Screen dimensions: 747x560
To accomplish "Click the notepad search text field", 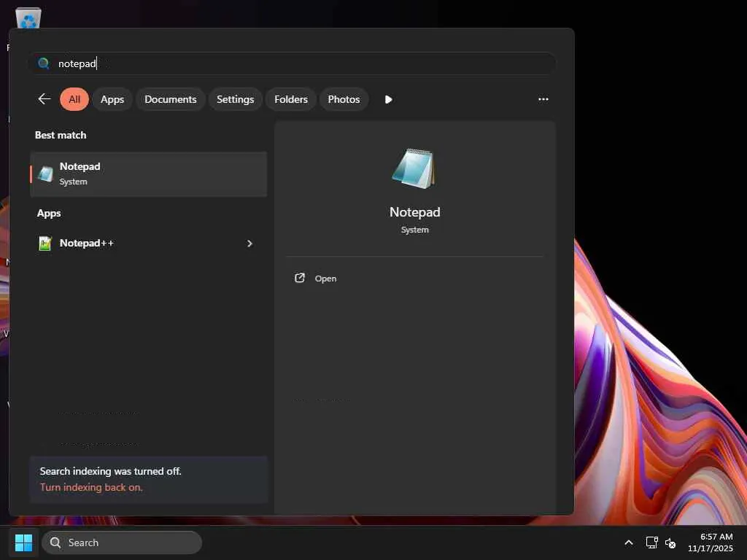I will (292, 63).
